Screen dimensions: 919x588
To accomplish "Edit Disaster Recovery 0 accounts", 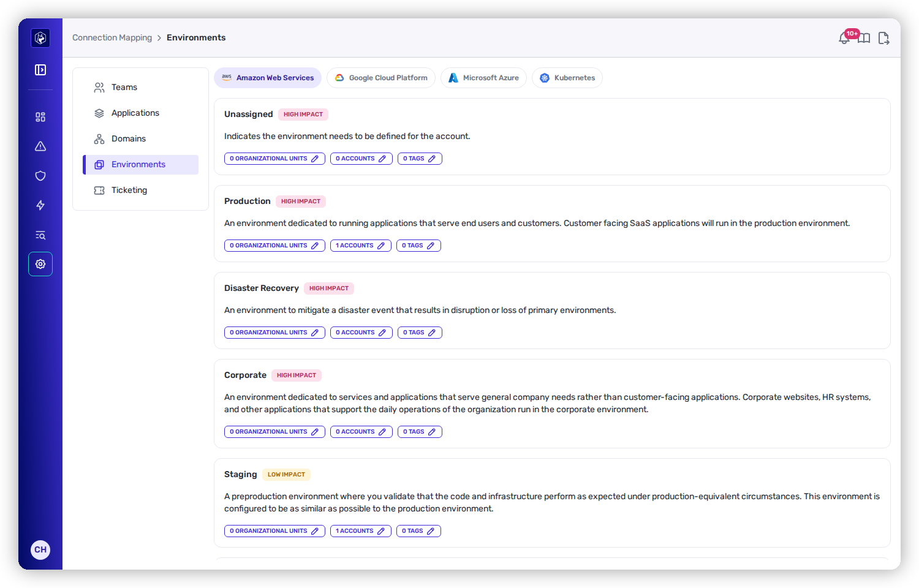I will pyautogui.click(x=361, y=333).
